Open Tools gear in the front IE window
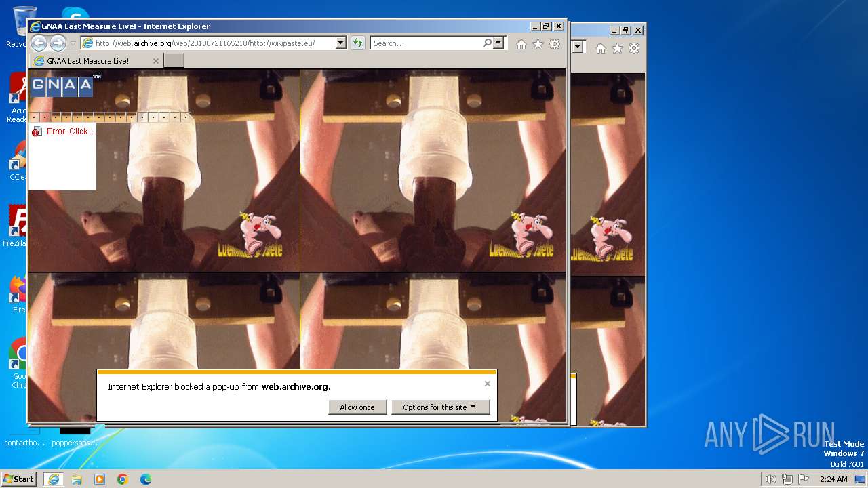868x488 pixels. click(555, 44)
